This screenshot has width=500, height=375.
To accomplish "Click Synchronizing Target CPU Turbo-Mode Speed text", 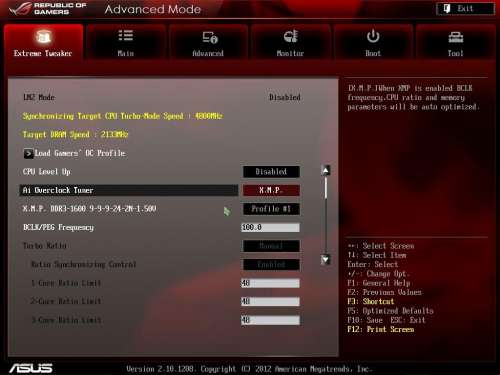I will [122, 116].
